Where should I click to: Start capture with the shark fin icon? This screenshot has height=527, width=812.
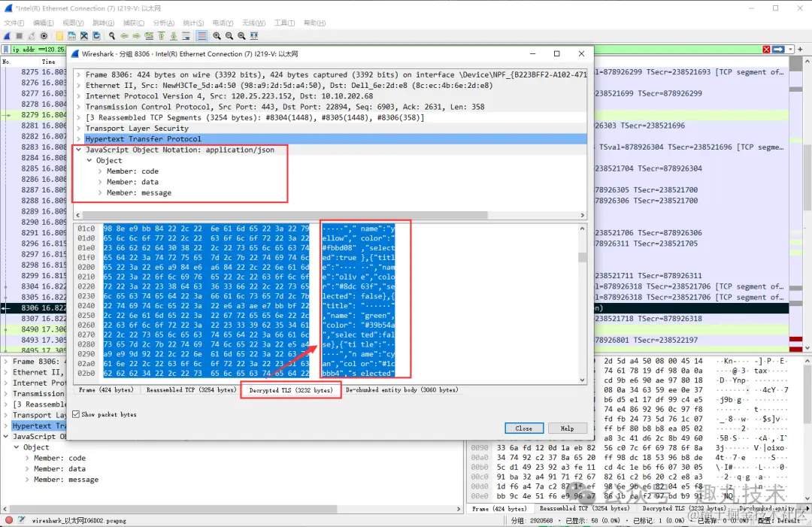(x=8, y=36)
